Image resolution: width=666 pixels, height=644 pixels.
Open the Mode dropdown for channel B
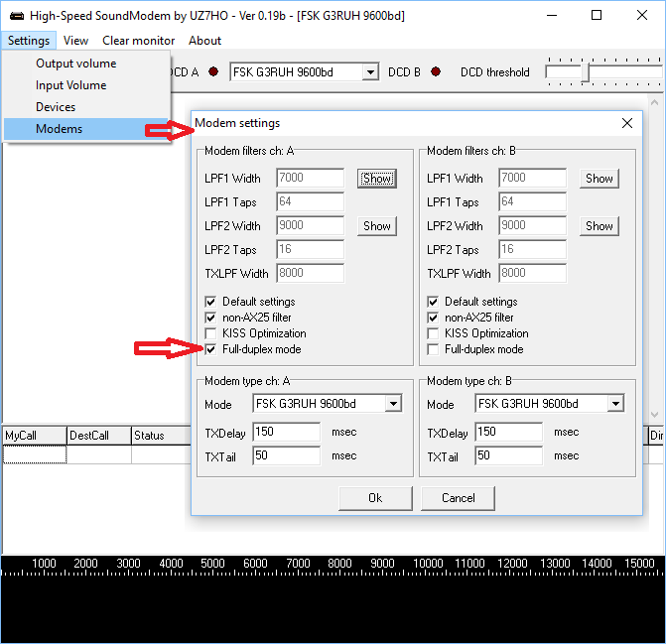(615, 404)
